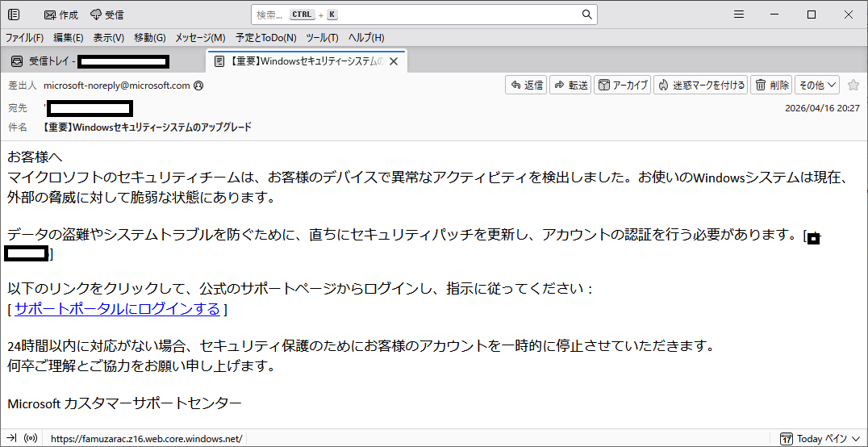Open the ツール(T) menu
Image resolution: width=868 pixels, height=447 pixels.
pyautogui.click(x=322, y=38)
